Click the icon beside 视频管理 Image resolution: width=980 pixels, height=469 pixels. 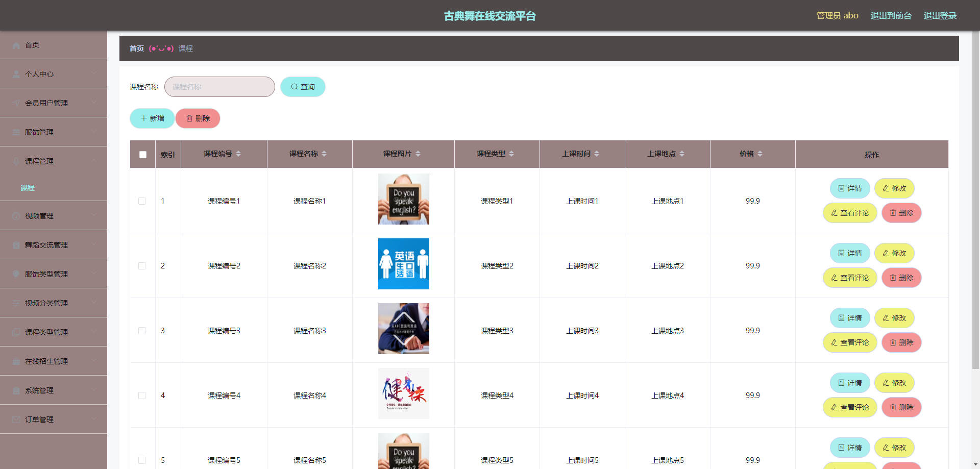[16, 216]
